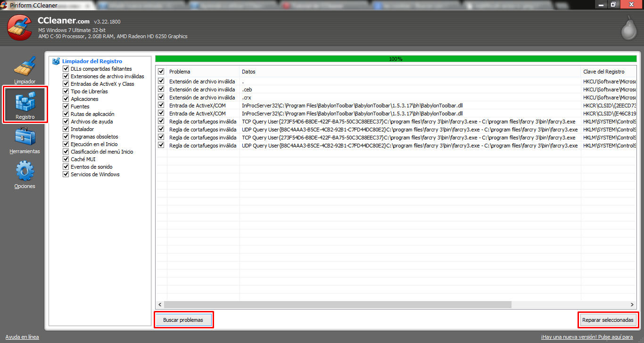This screenshot has height=343, width=644.
Task: Minimize the CCleaner window
Action: (x=601, y=4)
